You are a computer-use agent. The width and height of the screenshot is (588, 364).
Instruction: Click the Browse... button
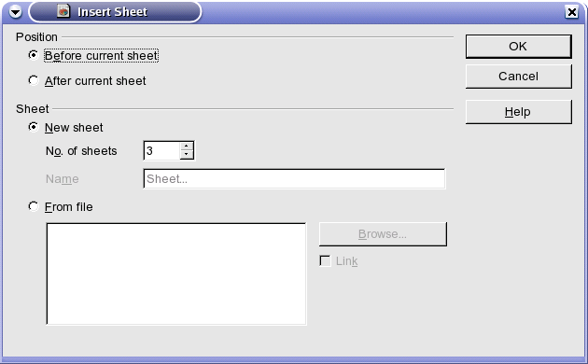(x=383, y=234)
